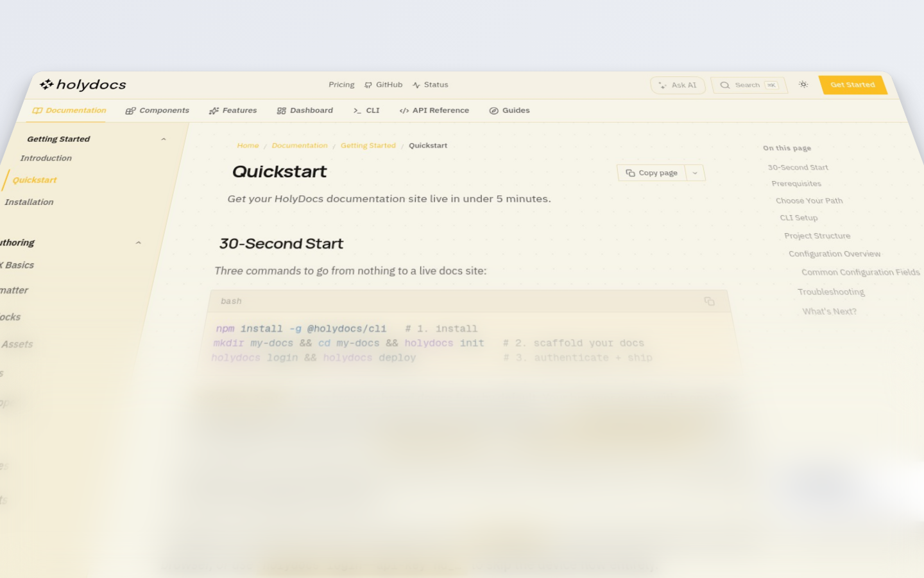Click the Copy page button
Image resolution: width=924 pixels, height=578 pixels.
tap(652, 173)
